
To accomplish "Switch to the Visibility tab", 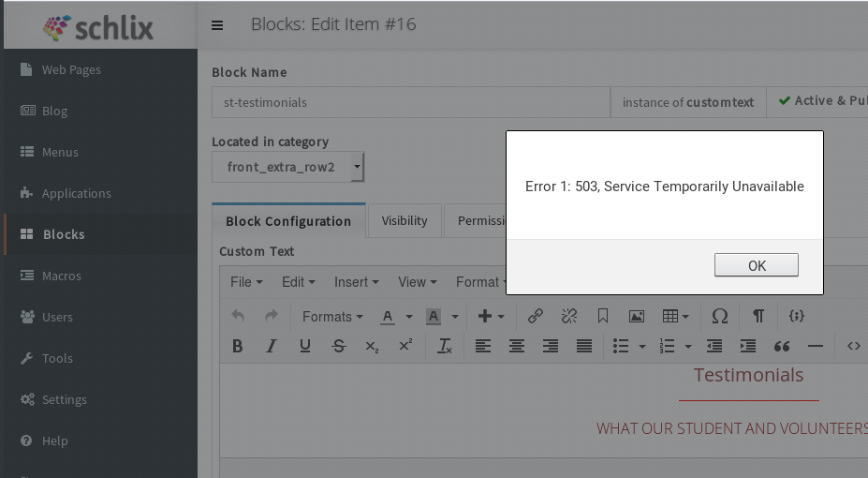I will (x=405, y=221).
